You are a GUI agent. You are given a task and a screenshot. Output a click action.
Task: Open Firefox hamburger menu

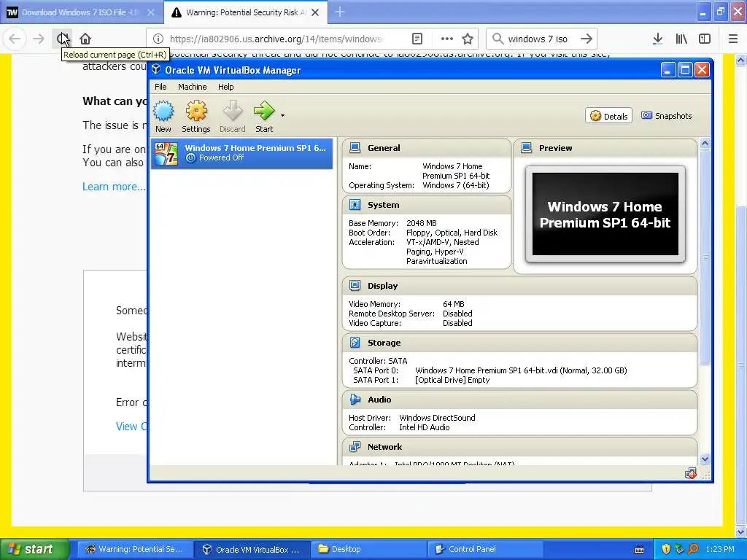[733, 39]
